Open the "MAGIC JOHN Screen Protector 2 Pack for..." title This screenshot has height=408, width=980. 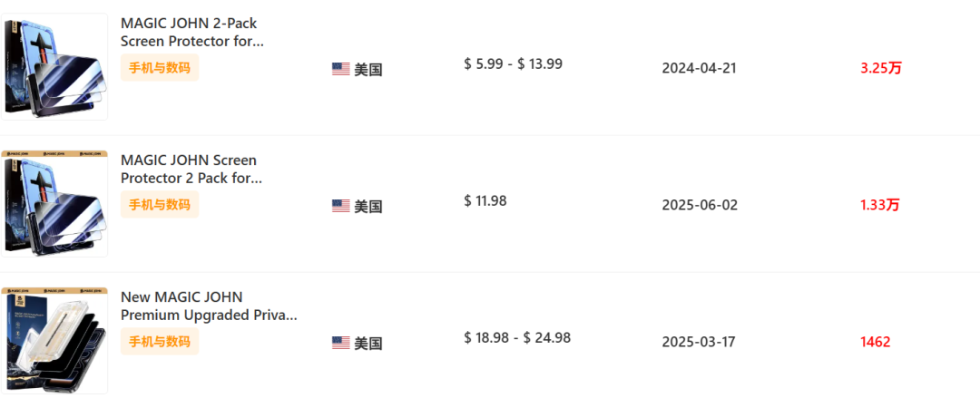coord(191,170)
